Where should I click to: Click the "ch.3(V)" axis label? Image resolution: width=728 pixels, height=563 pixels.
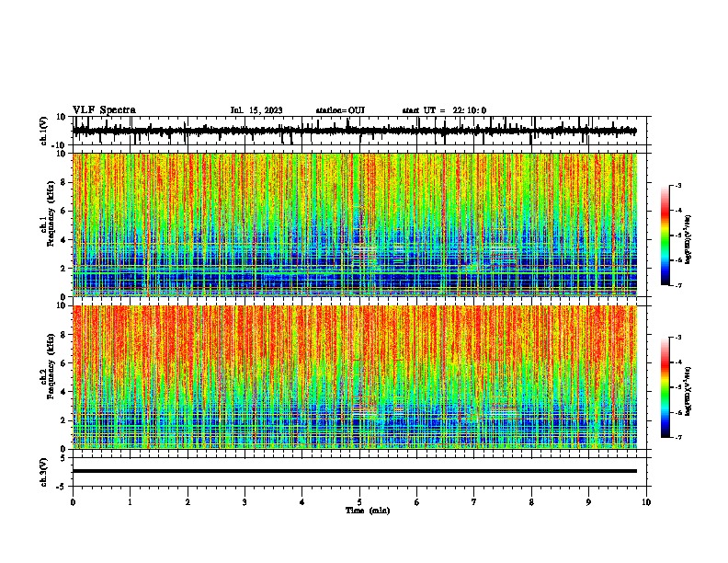pyautogui.click(x=44, y=472)
